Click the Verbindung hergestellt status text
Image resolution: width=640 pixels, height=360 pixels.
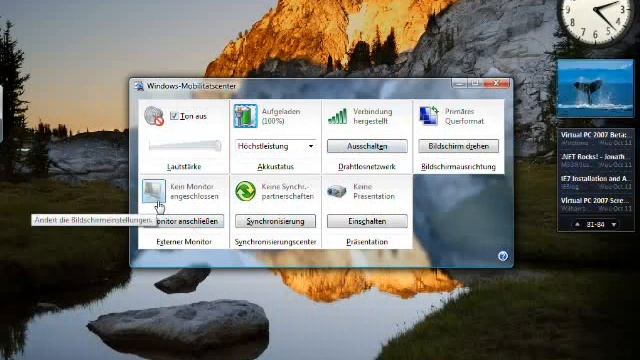click(373, 116)
